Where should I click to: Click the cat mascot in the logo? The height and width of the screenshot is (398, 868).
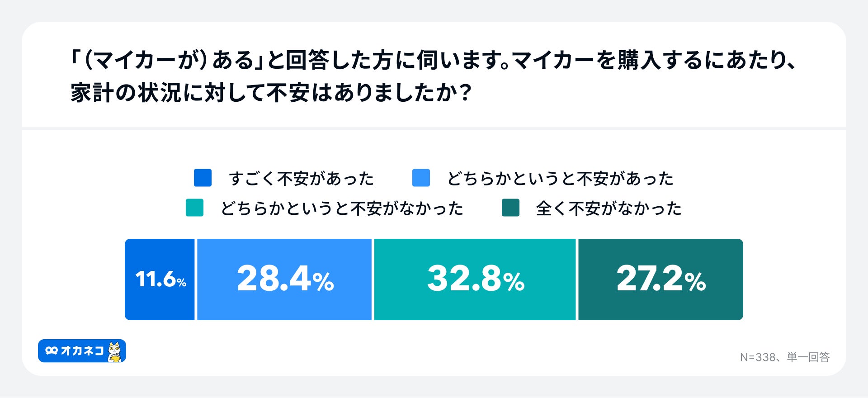click(115, 351)
